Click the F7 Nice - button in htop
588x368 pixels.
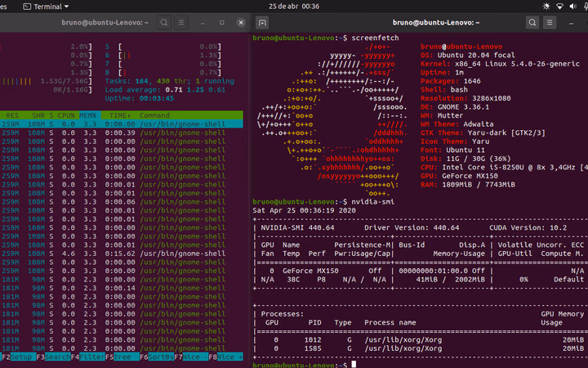pyautogui.click(x=191, y=357)
